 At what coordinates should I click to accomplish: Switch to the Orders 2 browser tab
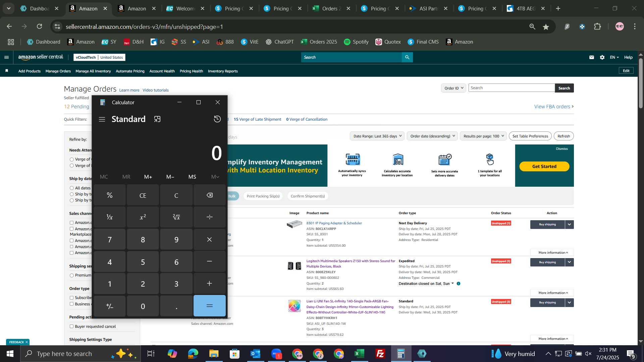pos(331,9)
